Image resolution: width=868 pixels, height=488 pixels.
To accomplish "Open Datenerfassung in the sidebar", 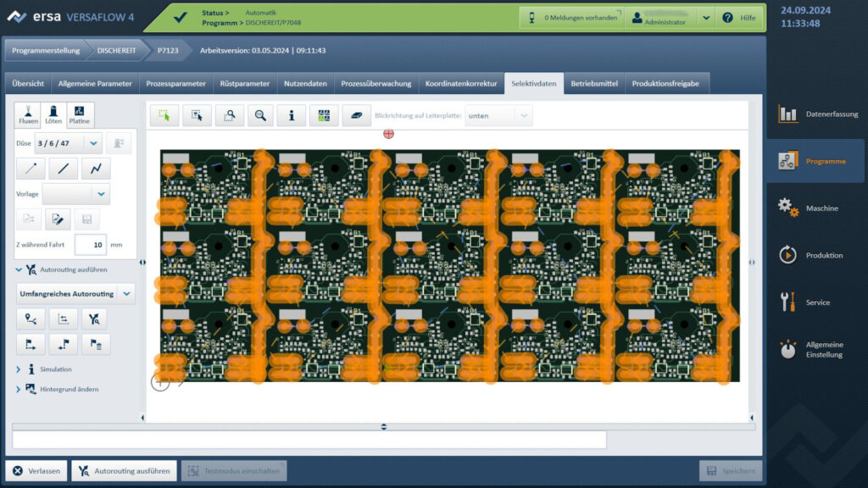I will tap(817, 114).
